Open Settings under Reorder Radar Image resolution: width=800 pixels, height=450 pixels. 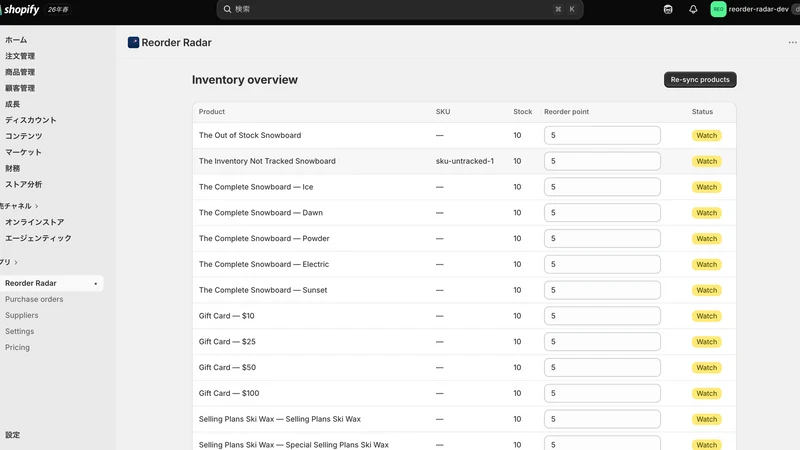click(19, 331)
